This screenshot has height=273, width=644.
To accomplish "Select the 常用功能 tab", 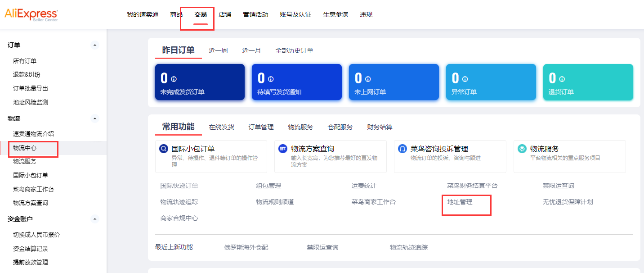I will pos(179,127).
